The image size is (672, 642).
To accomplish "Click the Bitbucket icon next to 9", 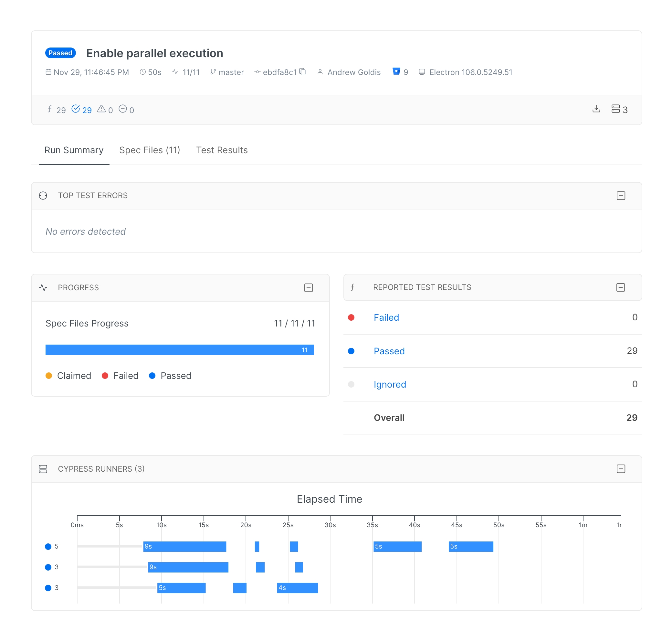I will coord(396,71).
